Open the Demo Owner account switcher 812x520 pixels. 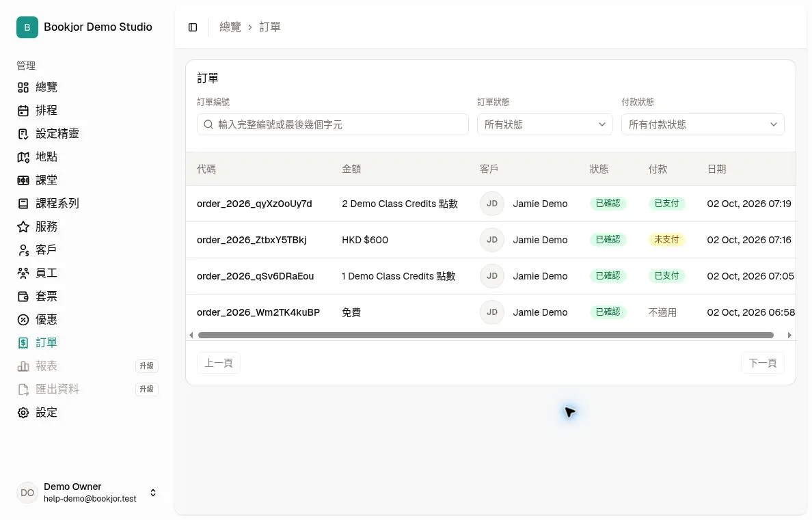[x=87, y=493]
